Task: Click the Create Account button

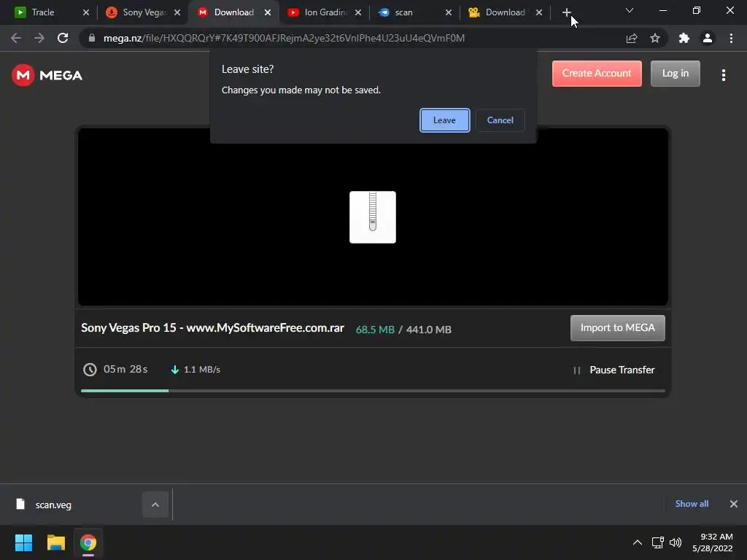Action: tap(597, 74)
